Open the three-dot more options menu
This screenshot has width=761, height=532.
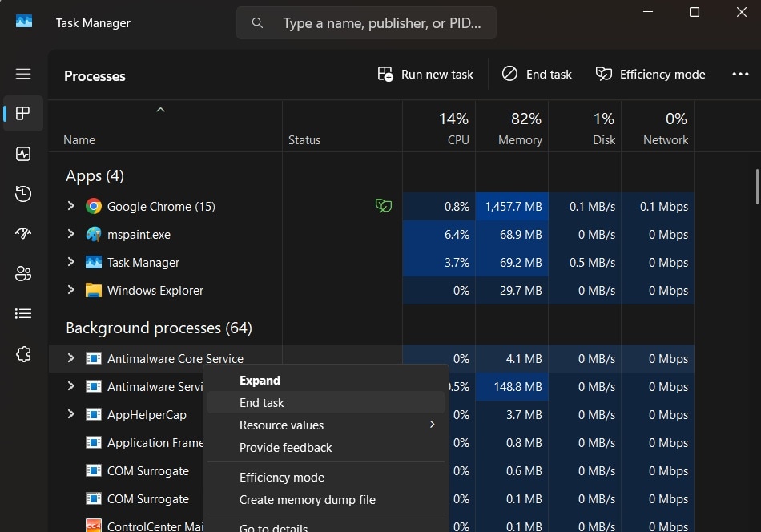pyautogui.click(x=740, y=75)
